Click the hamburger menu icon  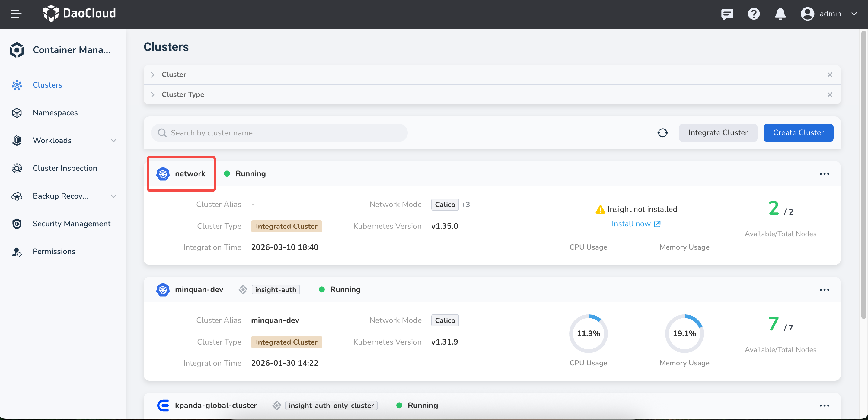[x=16, y=14]
